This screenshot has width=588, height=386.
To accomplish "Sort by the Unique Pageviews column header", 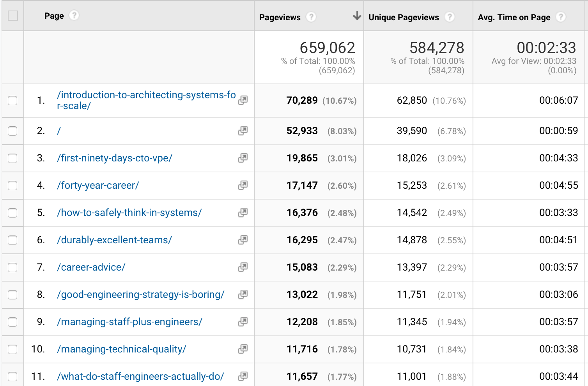I will point(403,17).
